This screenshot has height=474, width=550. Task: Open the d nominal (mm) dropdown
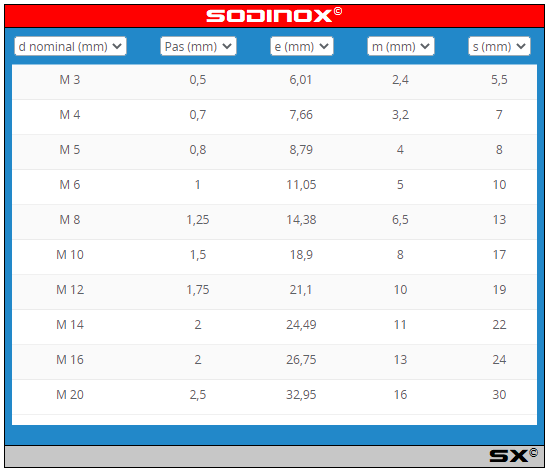tap(70, 46)
